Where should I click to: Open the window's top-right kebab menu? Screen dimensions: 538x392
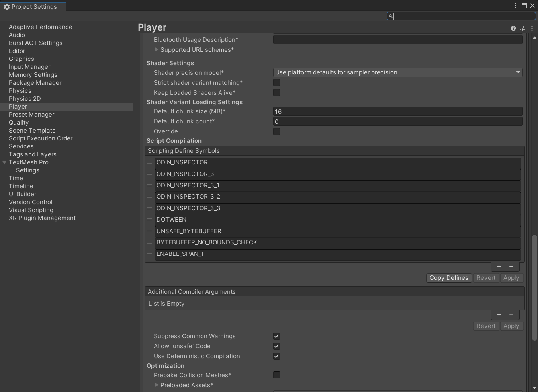pos(516,6)
